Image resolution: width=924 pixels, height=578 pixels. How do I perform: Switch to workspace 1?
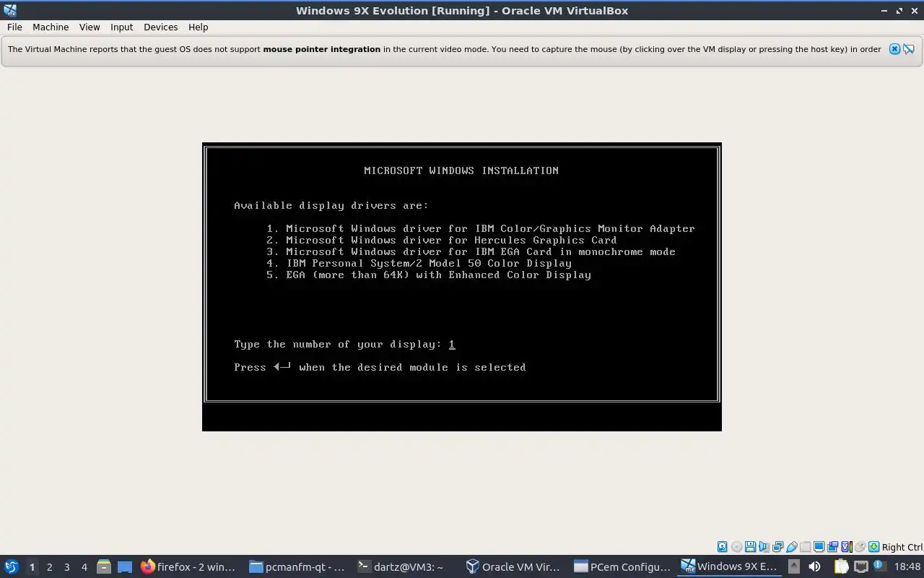click(x=32, y=567)
